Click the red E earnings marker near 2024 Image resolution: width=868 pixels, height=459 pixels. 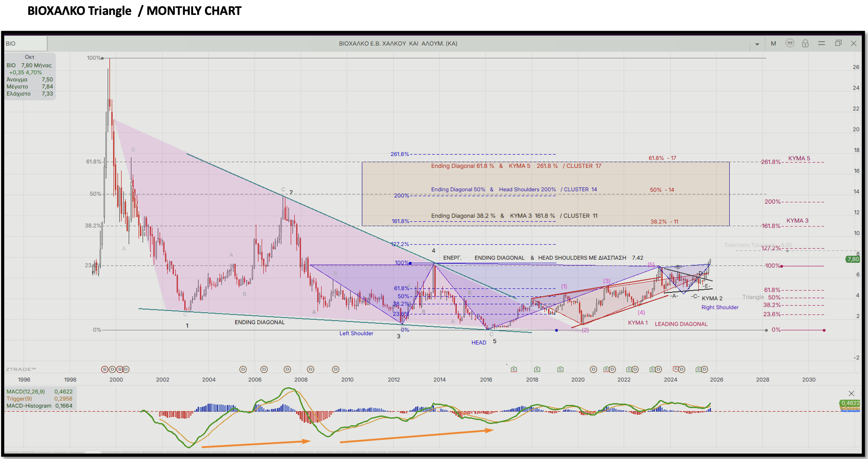[675, 369]
